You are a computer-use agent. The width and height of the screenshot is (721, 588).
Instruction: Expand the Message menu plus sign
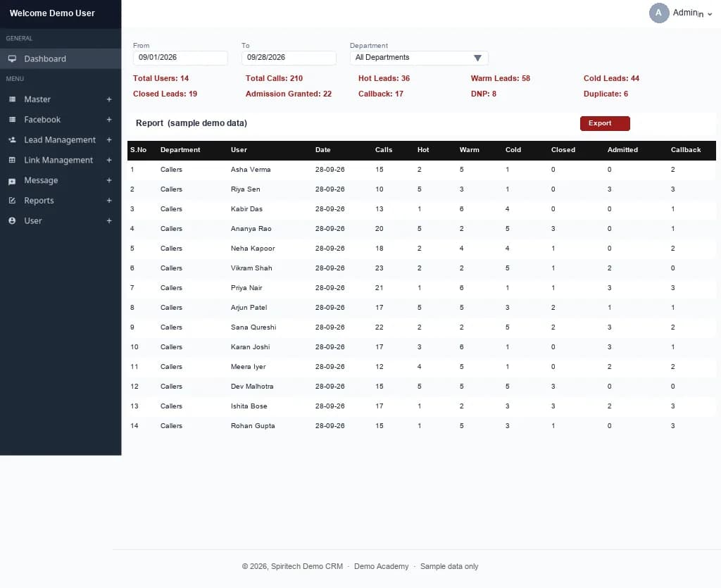pos(109,180)
